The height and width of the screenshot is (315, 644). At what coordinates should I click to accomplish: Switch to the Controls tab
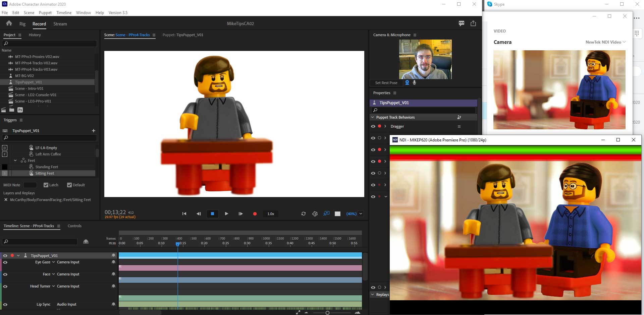tap(74, 226)
